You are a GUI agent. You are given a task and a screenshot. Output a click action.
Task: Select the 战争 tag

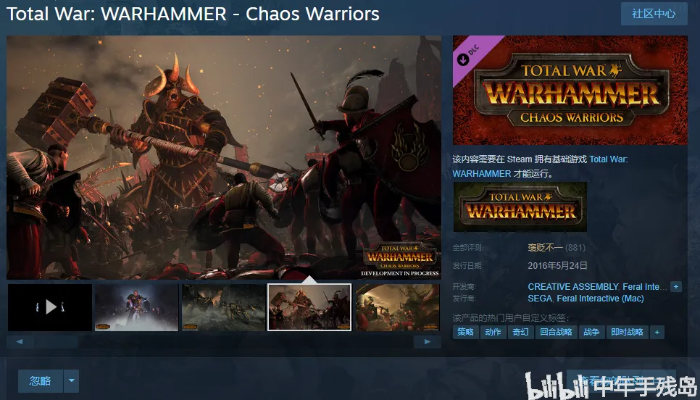pyautogui.click(x=592, y=332)
